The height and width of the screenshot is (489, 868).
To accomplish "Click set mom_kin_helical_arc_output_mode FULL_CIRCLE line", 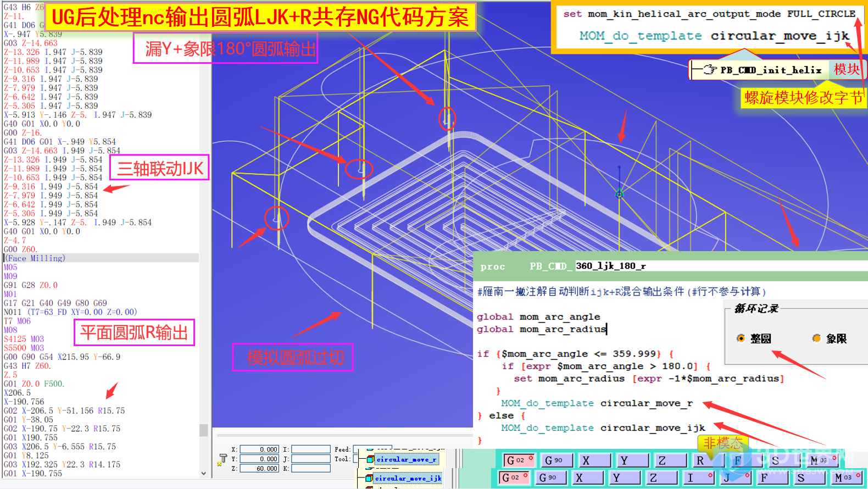I will (709, 14).
